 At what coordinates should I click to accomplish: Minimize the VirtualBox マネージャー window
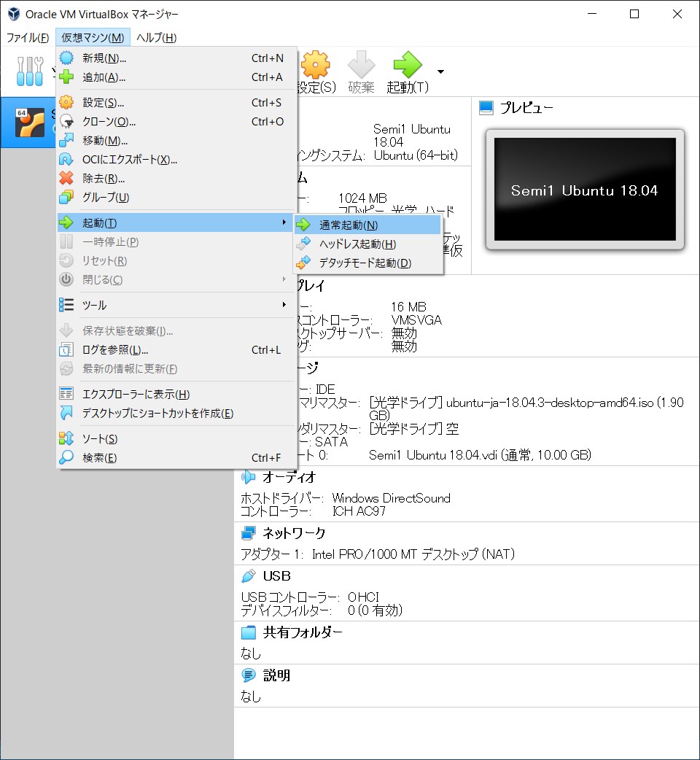(x=591, y=14)
